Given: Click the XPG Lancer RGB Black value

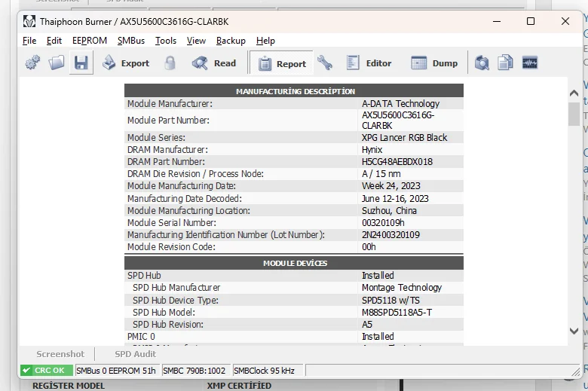Looking at the screenshot, I should tap(404, 138).
